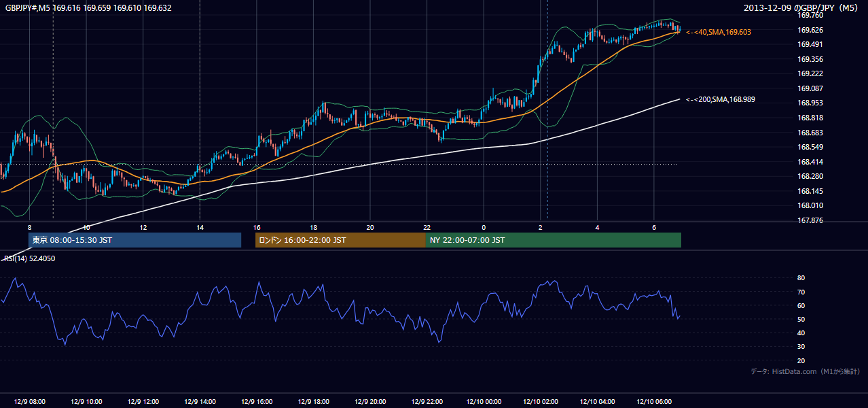Click RSI scale level 80
Image resolution: width=868 pixels, height=408 pixels.
(x=801, y=278)
